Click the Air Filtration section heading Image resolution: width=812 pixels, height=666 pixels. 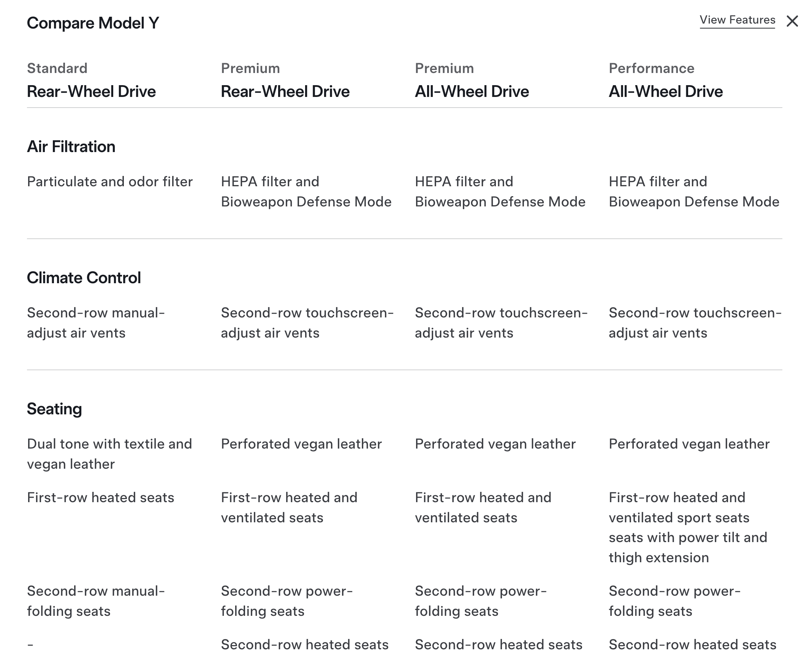point(71,147)
